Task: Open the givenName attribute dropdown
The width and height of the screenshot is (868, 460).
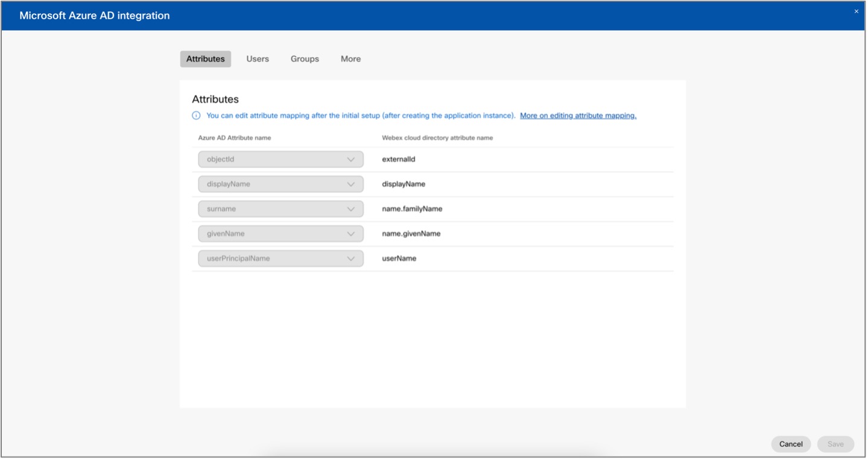Action: point(280,233)
